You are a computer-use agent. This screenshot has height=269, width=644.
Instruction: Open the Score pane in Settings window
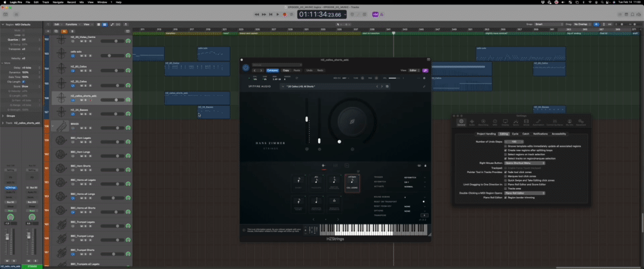pyautogui.click(x=516, y=122)
